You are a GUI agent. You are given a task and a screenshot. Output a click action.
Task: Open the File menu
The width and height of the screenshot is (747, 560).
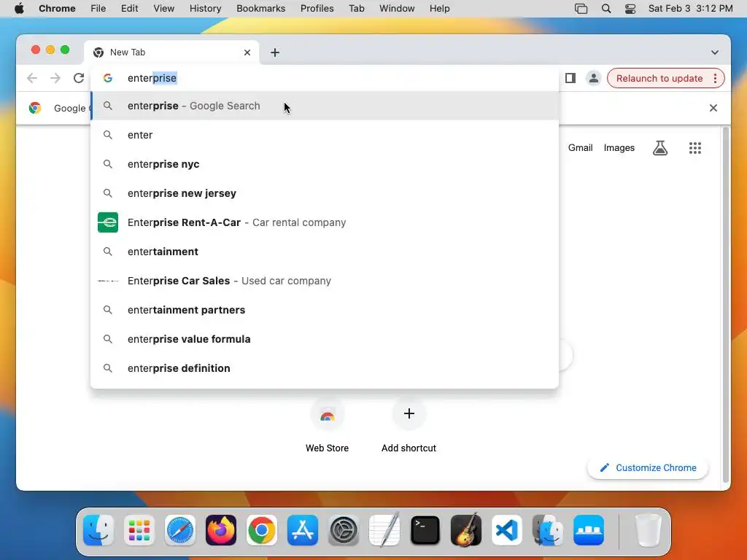click(98, 9)
